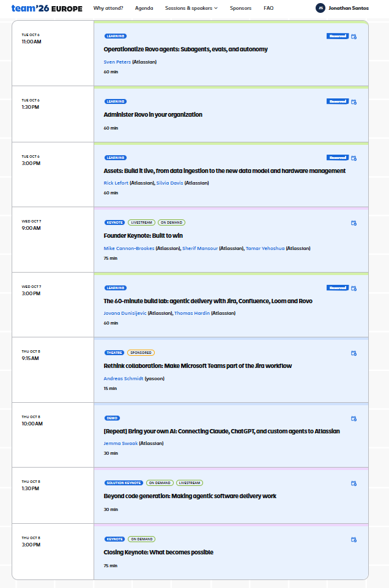
Task: Open speaker Silvia Davis link
Action: pos(169,183)
